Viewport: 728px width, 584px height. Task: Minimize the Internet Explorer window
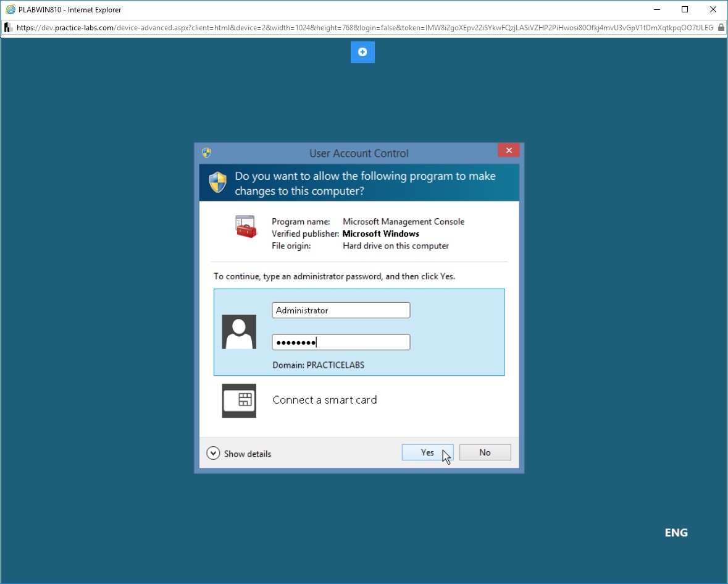click(x=657, y=9)
